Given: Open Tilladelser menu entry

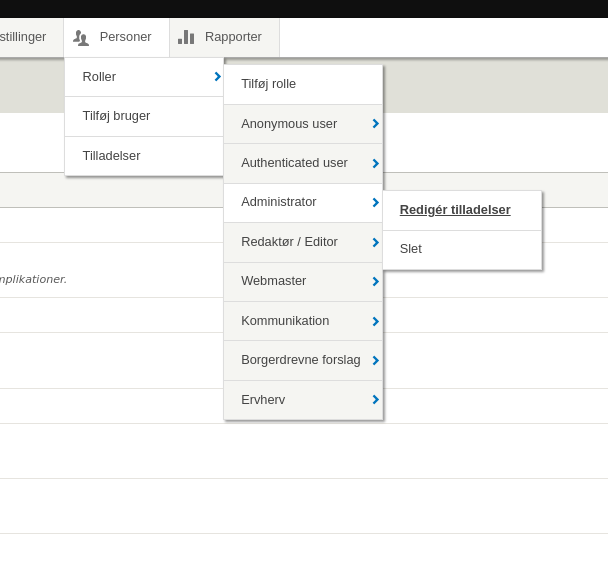Looking at the screenshot, I should click(112, 156).
